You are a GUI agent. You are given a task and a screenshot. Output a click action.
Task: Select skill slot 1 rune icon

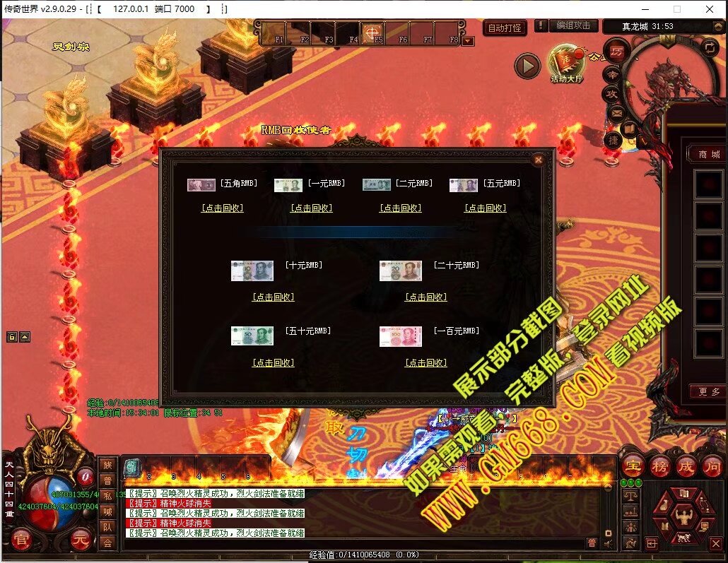point(133,466)
